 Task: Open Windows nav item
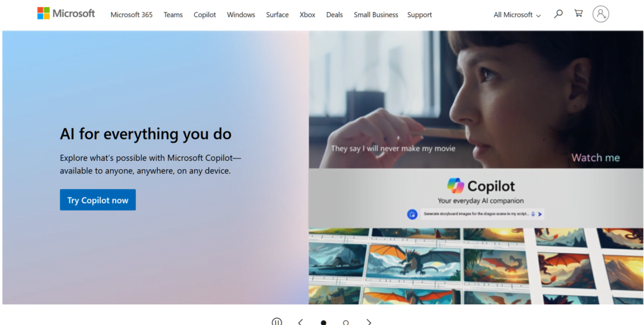[x=241, y=15]
